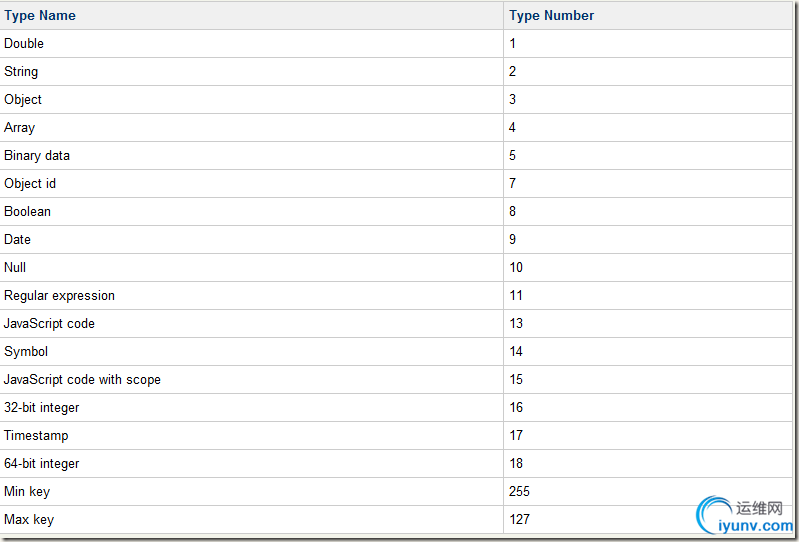Click the 64-bit integer cell
Screen dimensions: 799x542
[x=42, y=464]
